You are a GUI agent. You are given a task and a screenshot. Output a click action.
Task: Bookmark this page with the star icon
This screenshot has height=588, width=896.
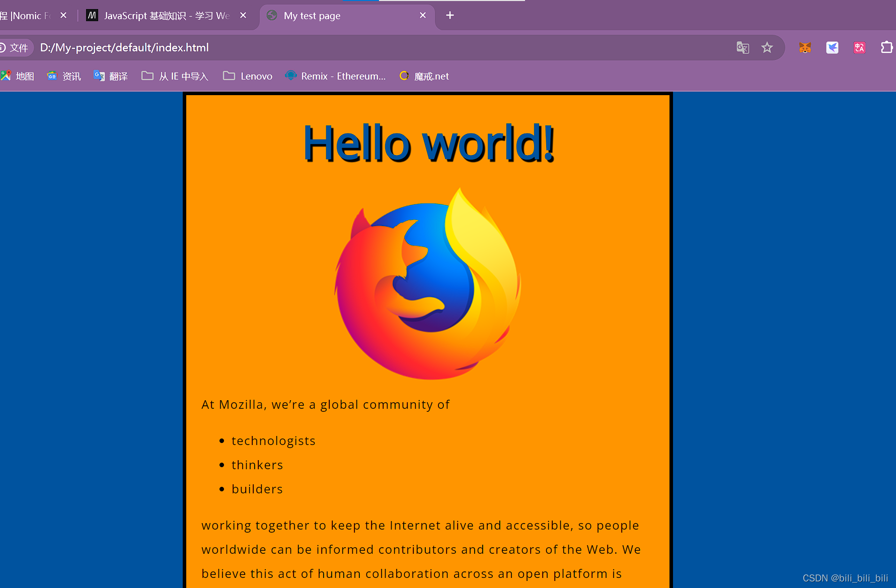[x=767, y=48]
